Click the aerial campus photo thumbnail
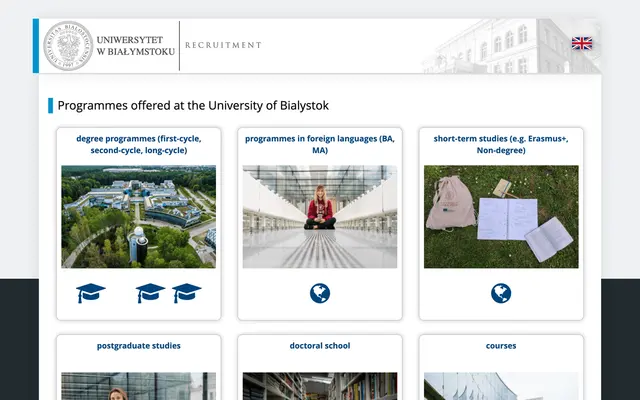This screenshot has width=640, height=400. 139,217
